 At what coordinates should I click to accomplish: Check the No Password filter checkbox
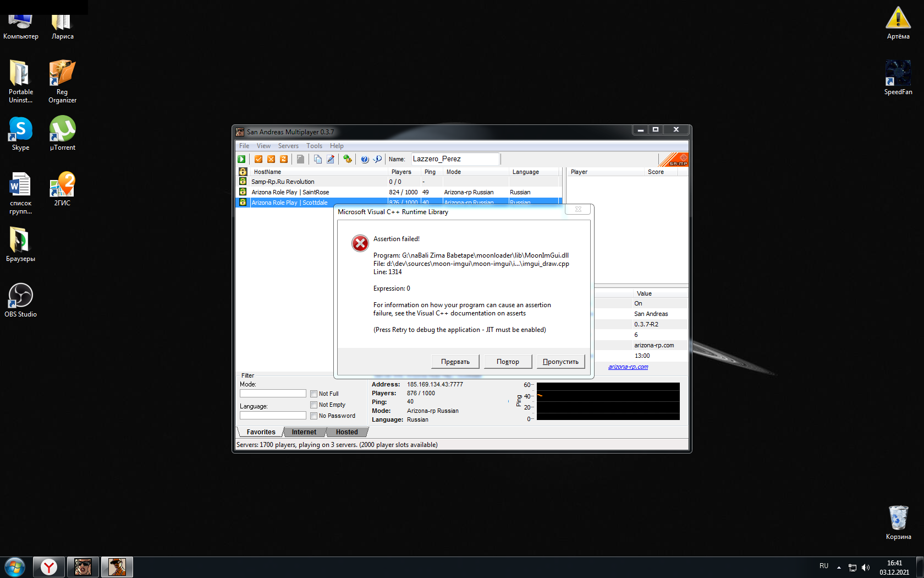(313, 416)
